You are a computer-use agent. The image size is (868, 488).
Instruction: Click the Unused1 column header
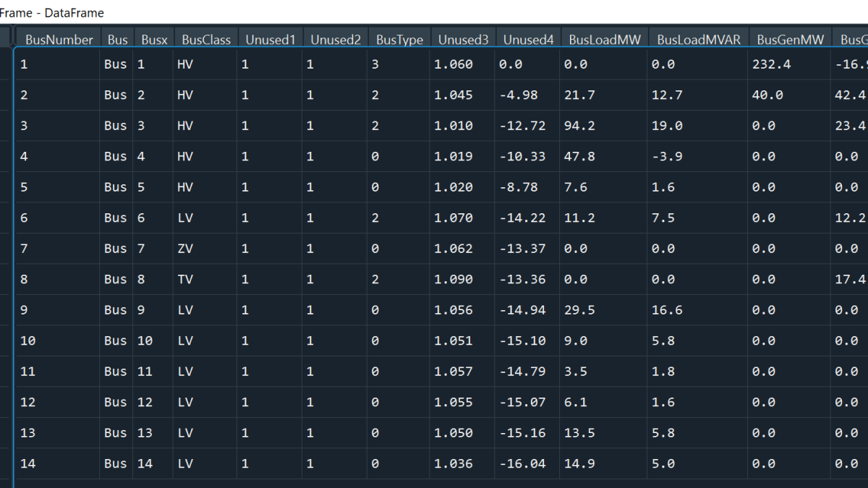[x=270, y=40]
